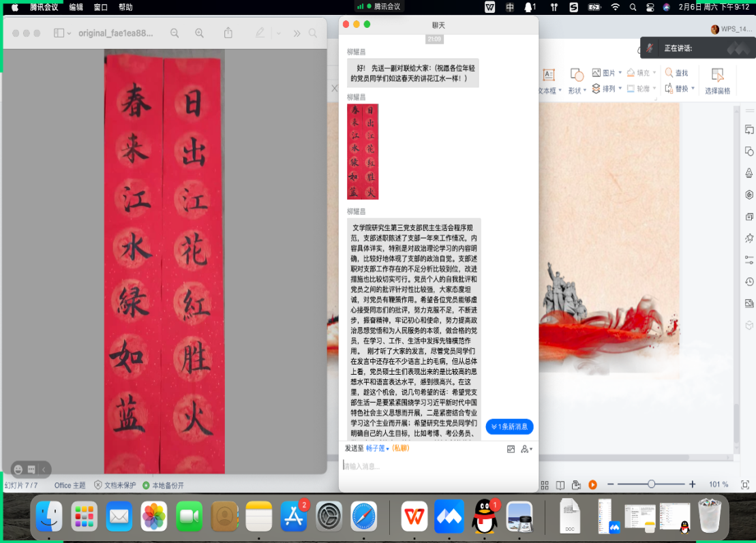Insert a text box in WPS (文本框)
Screen dimensions: 756x543
549,81
